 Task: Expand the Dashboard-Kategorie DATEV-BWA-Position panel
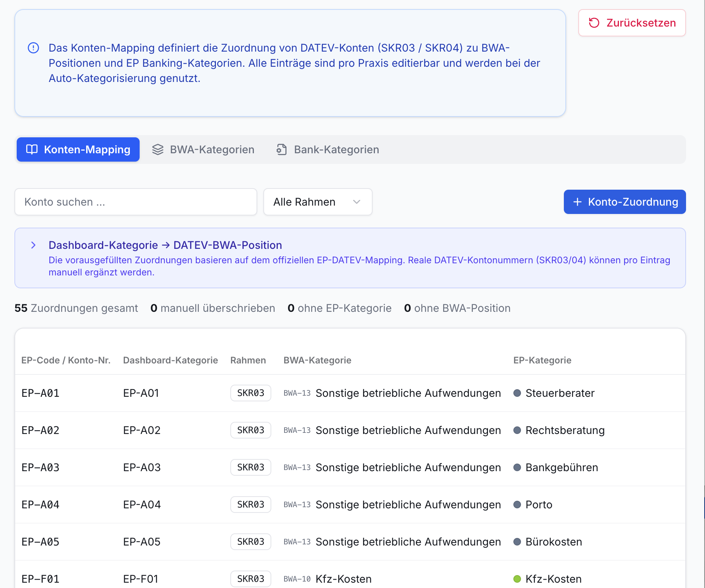click(x=33, y=245)
